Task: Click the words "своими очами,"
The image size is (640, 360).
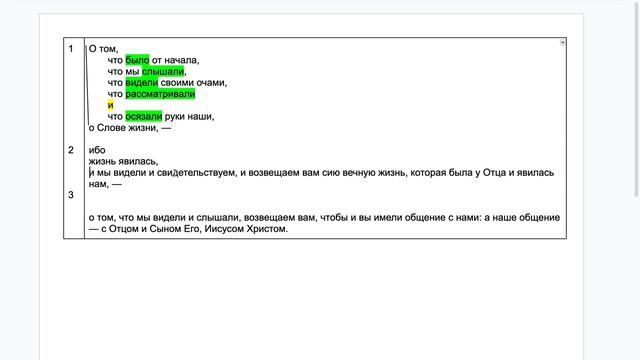Action: [x=194, y=83]
